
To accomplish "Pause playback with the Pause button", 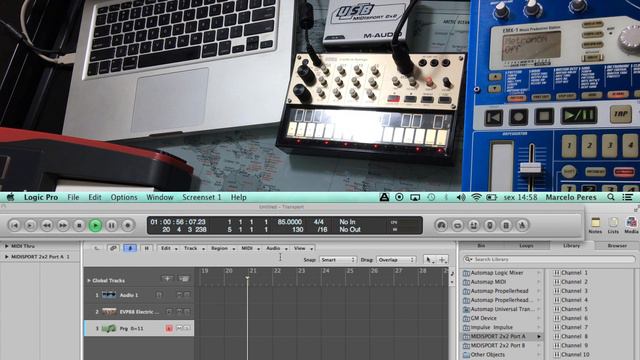I will [x=111, y=225].
